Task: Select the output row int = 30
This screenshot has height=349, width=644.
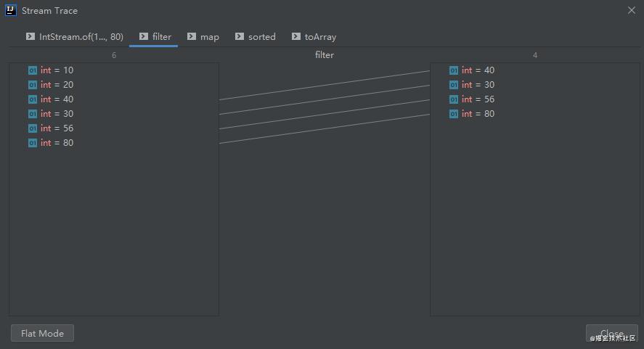Action: click(x=535, y=85)
